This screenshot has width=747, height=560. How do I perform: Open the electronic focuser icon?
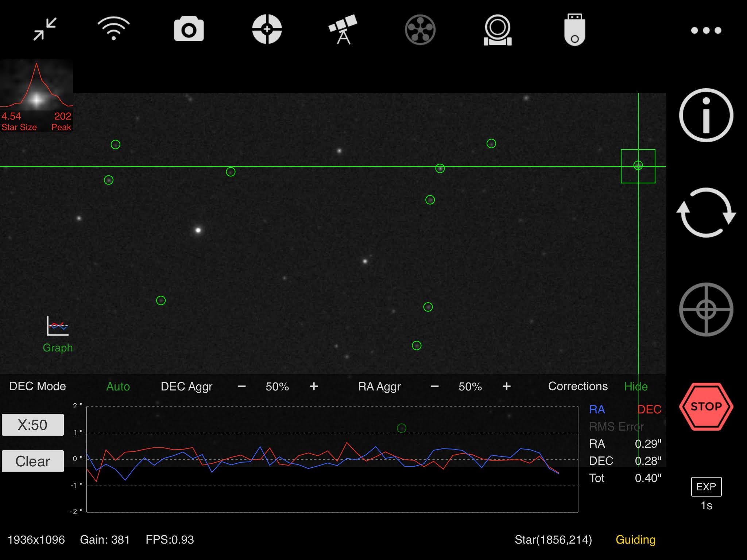click(498, 30)
